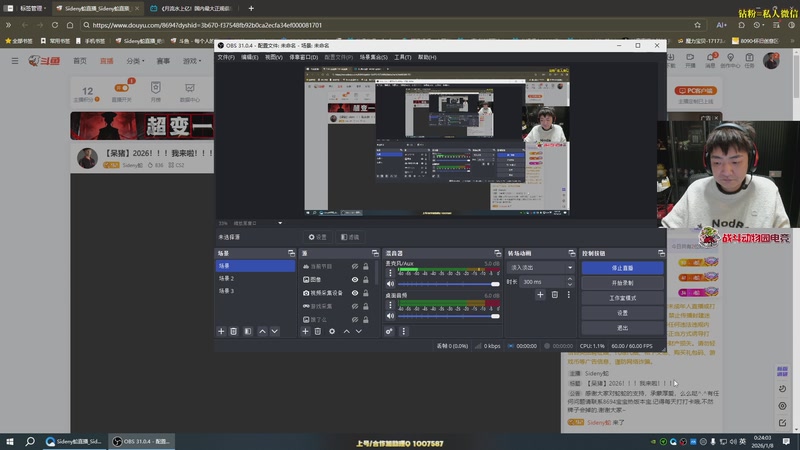The image size is (800, 450).
Task: Click the Scenes panel trash icon
Action: [x=233, y=332]
